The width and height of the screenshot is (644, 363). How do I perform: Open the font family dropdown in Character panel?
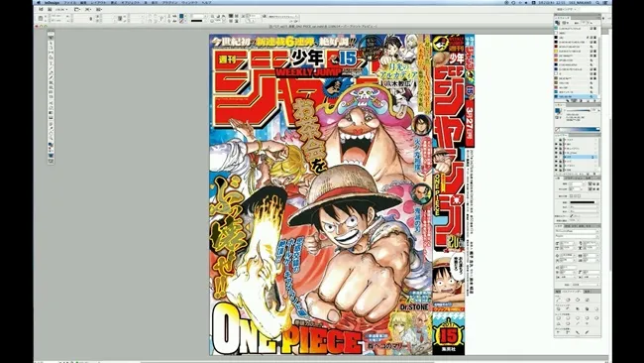(577, 231)
